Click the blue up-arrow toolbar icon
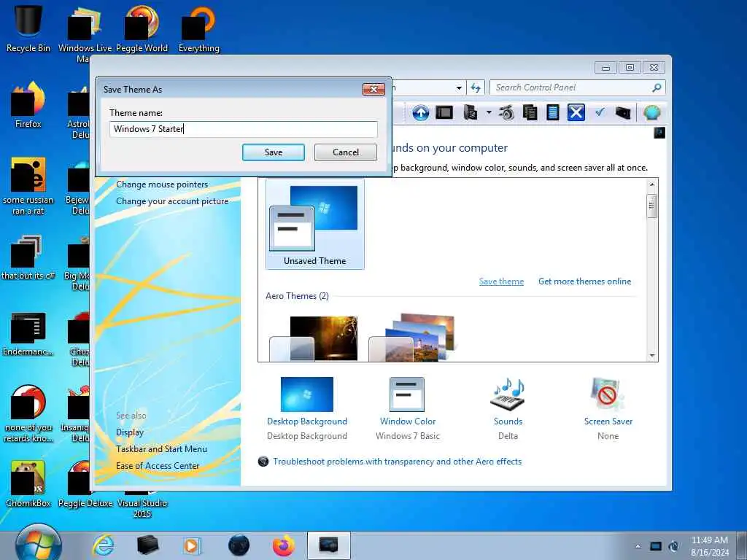This screenshot has width=747, height=560. tap(421, 113)
